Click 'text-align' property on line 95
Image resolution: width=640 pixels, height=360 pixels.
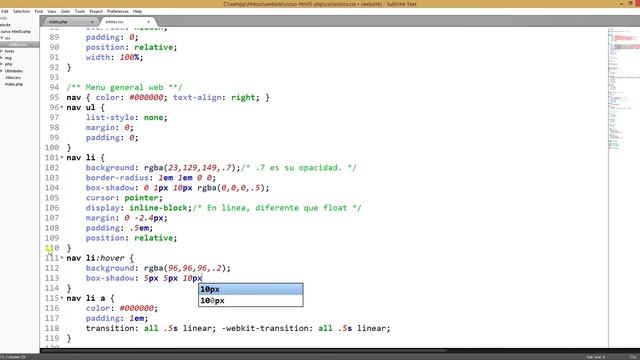(x=197, y=98)
